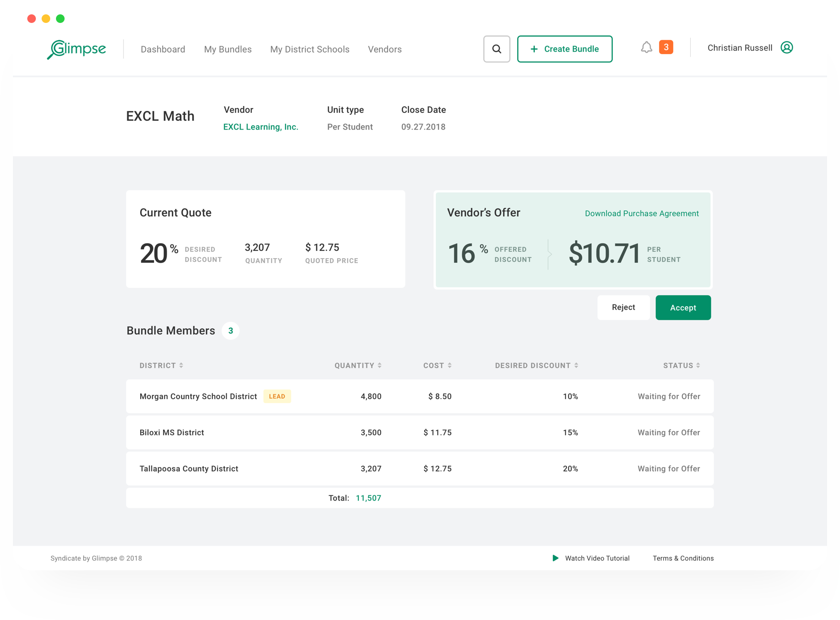Click the Per Student unit type value
Image resolution: width=840 pixels, height=620 pixels.
pyautogui.click(x=350, y=127)
